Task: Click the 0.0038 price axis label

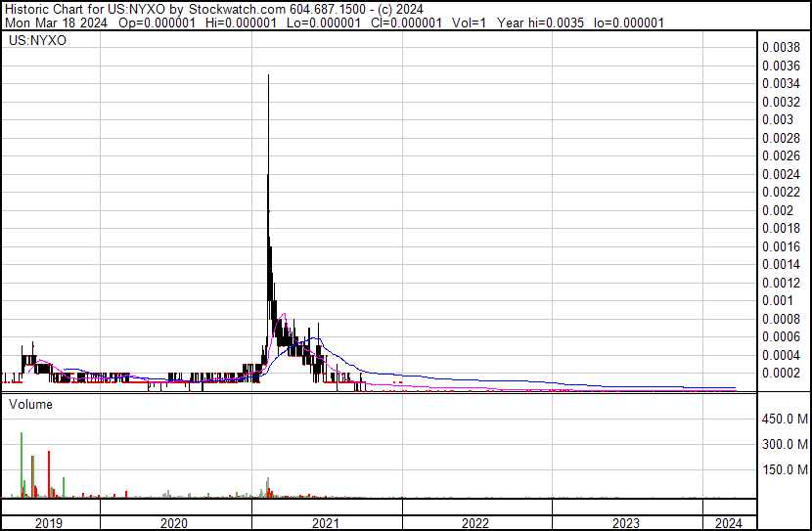Action: tap(781, 48)
